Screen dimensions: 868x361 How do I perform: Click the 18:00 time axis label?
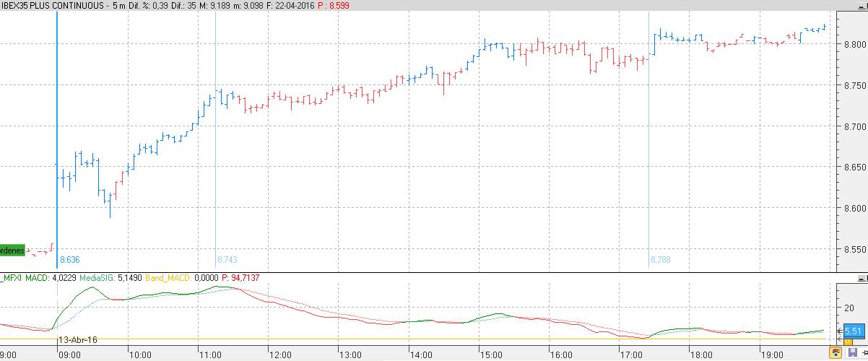700,355
